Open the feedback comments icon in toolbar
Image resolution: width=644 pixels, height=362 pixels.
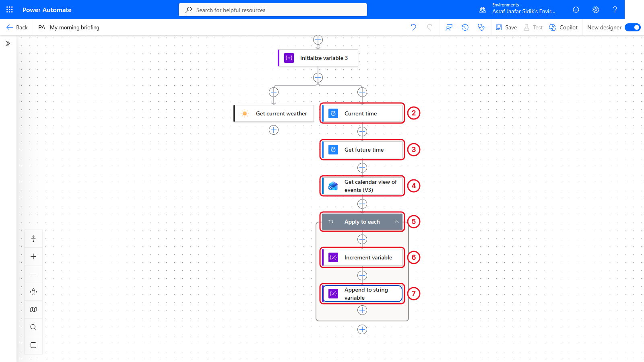coord(449,27)
